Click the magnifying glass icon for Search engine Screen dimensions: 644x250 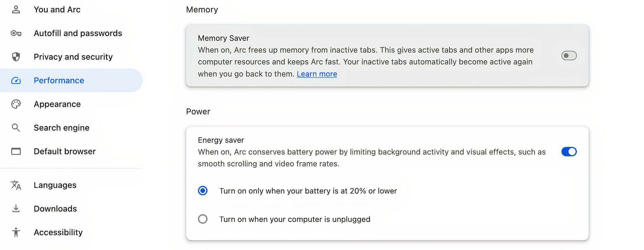pyautogui.click(x=16, y=128)
